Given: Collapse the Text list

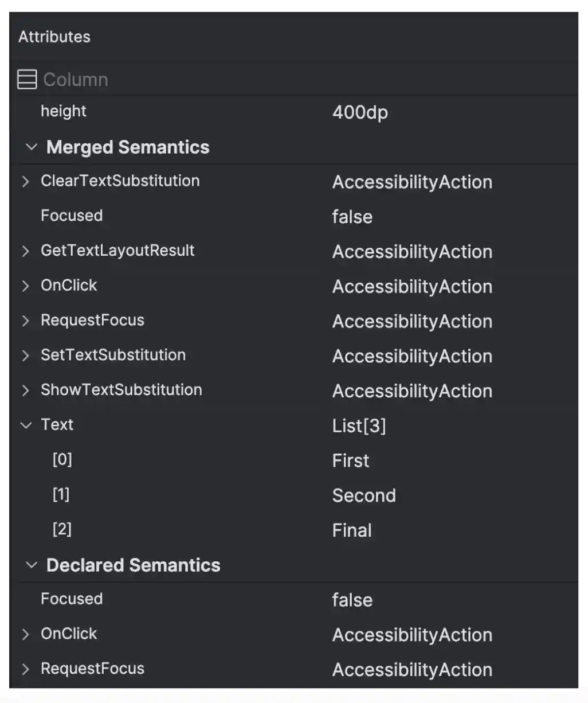Looking at the screenshot, I should [x=26, y=425].
